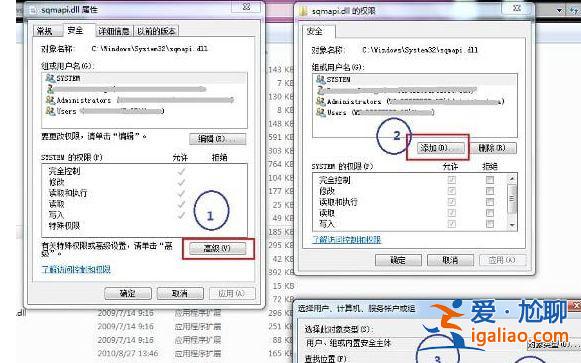Viewport: 581px width, 363px height.
Task: Open 了解访问控制和权限 link in permissions window
Action: (346, 240)
